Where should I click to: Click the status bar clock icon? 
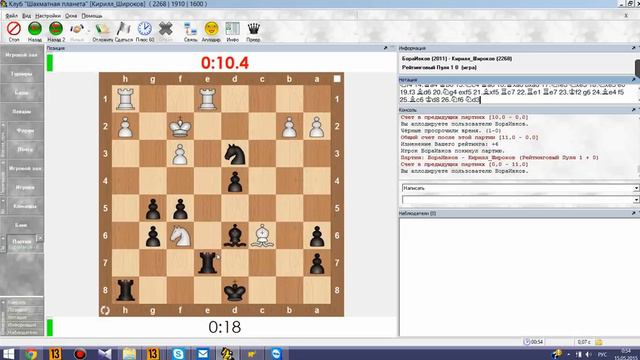[x=527, y=342]
